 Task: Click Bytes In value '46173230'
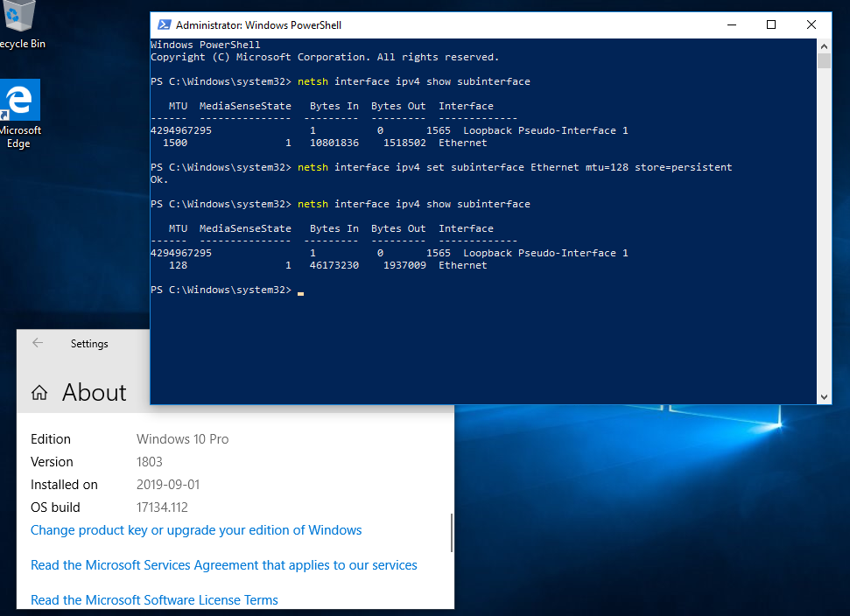[x=334, y=265]
